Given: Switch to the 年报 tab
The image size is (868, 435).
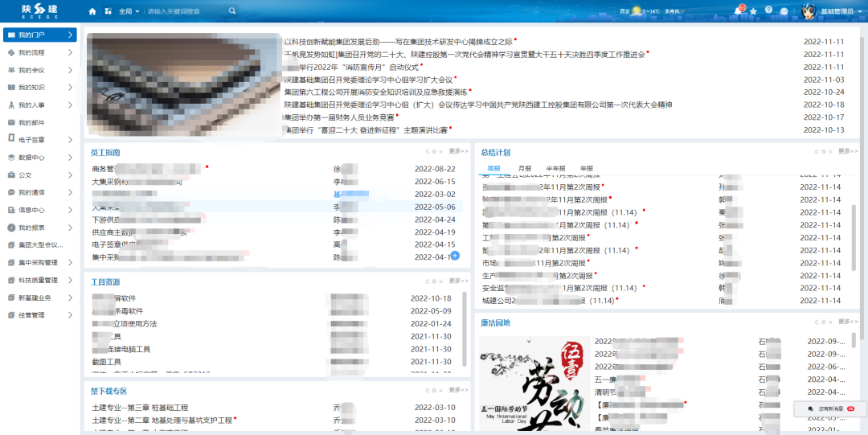Looking at the screenshot, I should tap(586, 169).
